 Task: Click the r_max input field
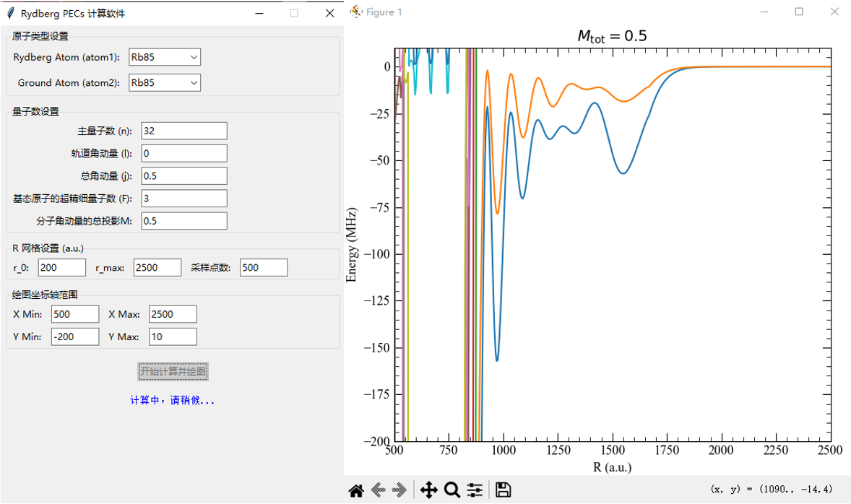[157, 267]
